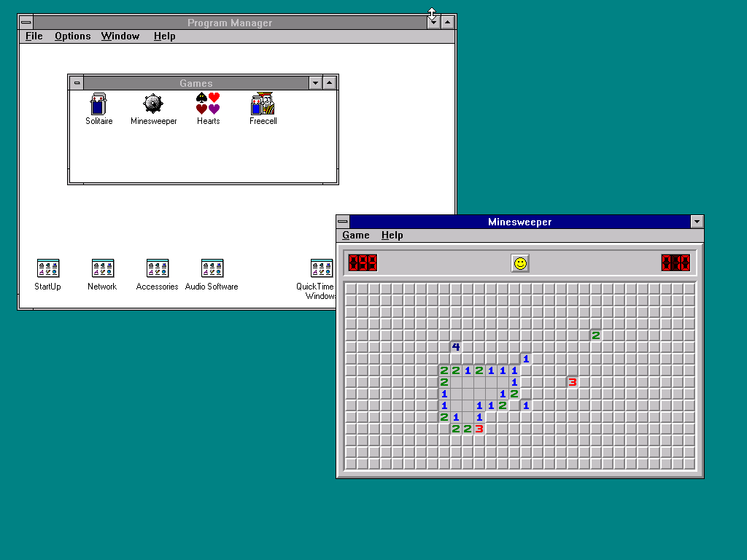Open the Minesweeper window control-menu box
The image size is (747, 560).
tap(344, 222)
